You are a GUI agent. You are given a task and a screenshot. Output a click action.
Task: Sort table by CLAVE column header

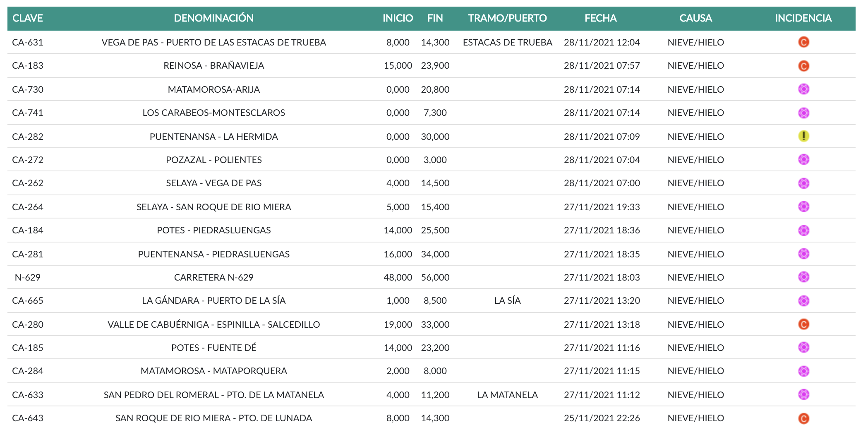[28, 18]
